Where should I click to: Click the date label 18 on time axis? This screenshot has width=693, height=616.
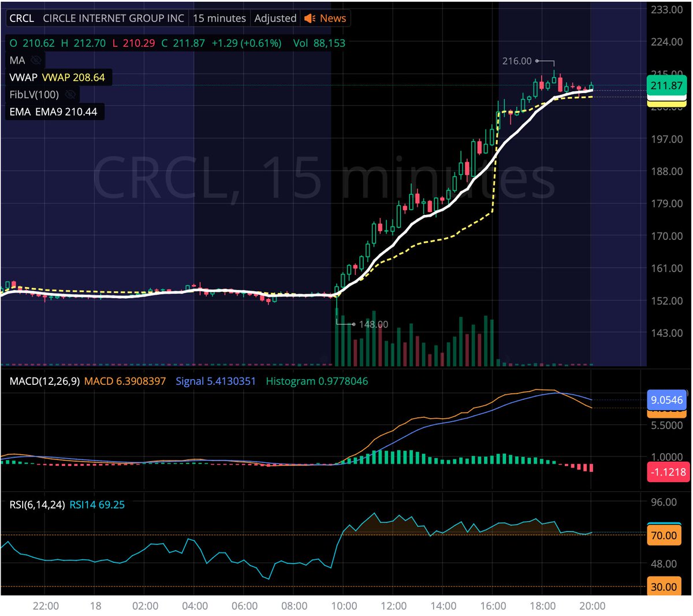tap(95, 606)
